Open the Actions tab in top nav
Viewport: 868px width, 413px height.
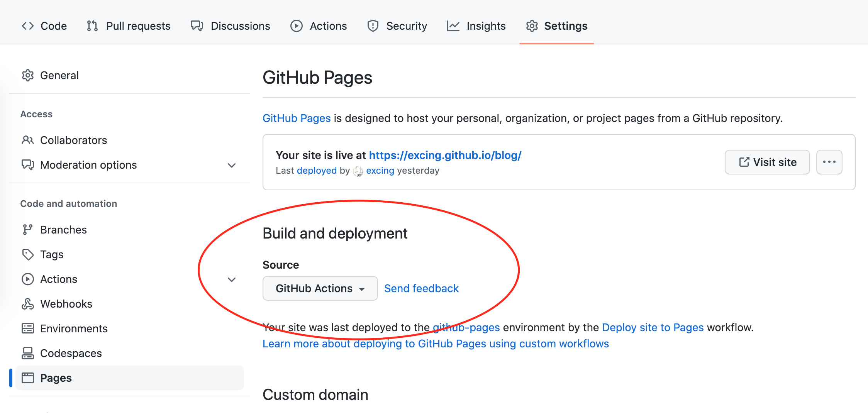(319, 26)
